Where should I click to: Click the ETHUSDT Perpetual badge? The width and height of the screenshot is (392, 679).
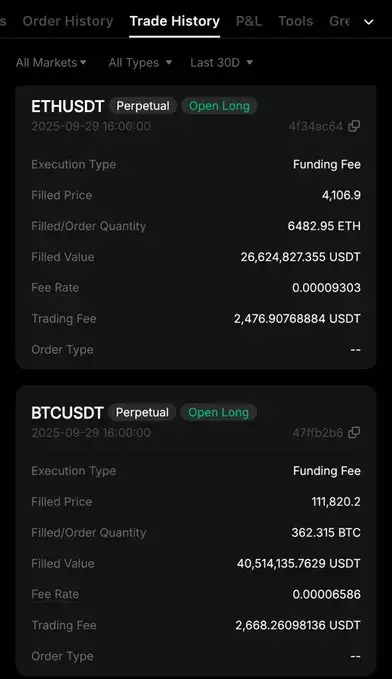pyautogui.click(x=143, y=106)
